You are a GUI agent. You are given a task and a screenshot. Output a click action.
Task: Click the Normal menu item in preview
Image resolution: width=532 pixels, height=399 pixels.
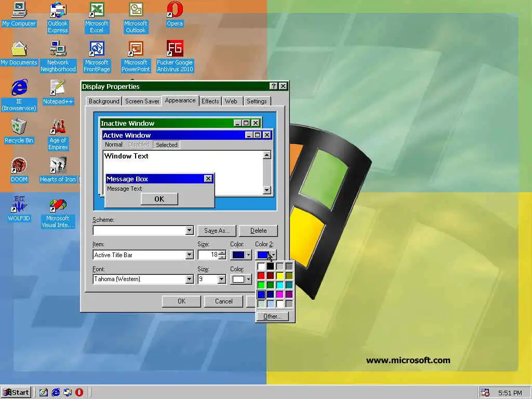coord(114,144)
